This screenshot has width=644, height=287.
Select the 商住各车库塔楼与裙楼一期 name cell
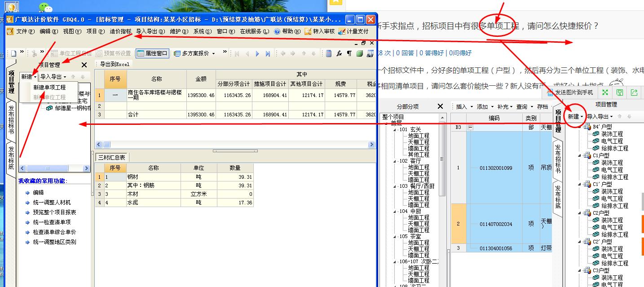coord(156,95)
